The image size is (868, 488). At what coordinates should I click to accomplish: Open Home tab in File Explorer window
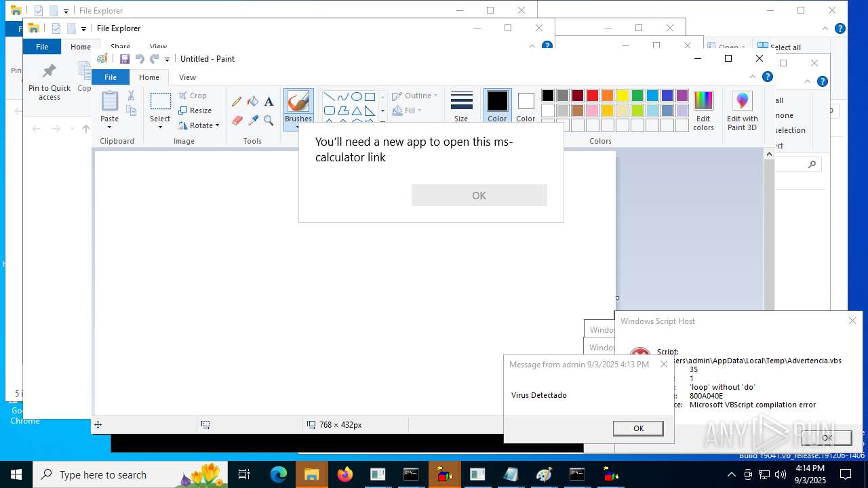pyautogui.click(x=81, y=47)
